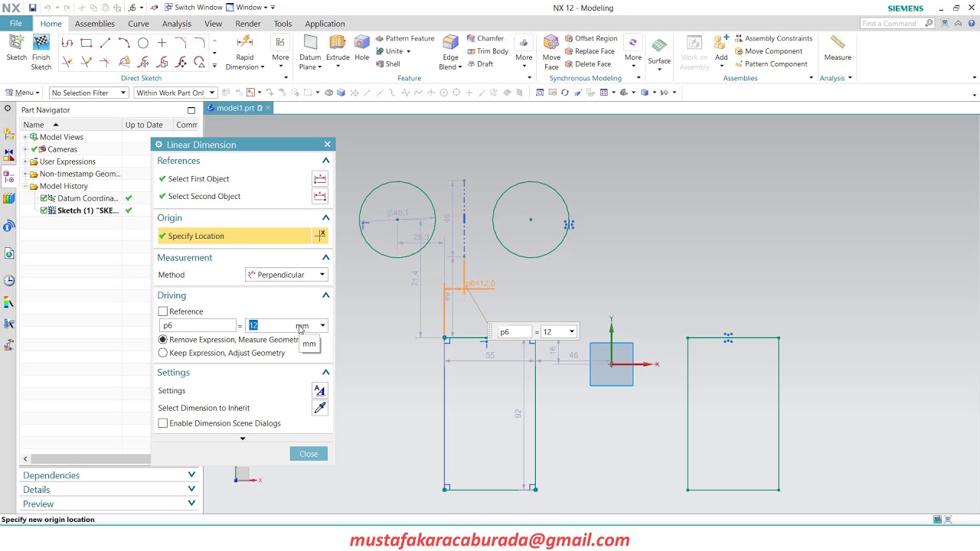This screenshot has width=980, height=551.
Task: Close the Linear Dimension dialog with Close button
Action: (309, 454)
